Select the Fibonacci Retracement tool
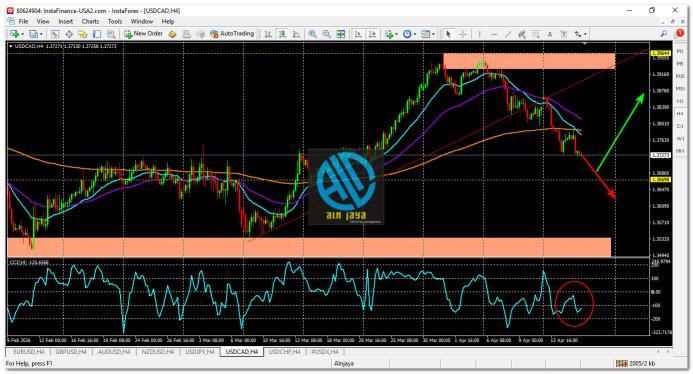693x374 pixels. (x=536, y=34)
